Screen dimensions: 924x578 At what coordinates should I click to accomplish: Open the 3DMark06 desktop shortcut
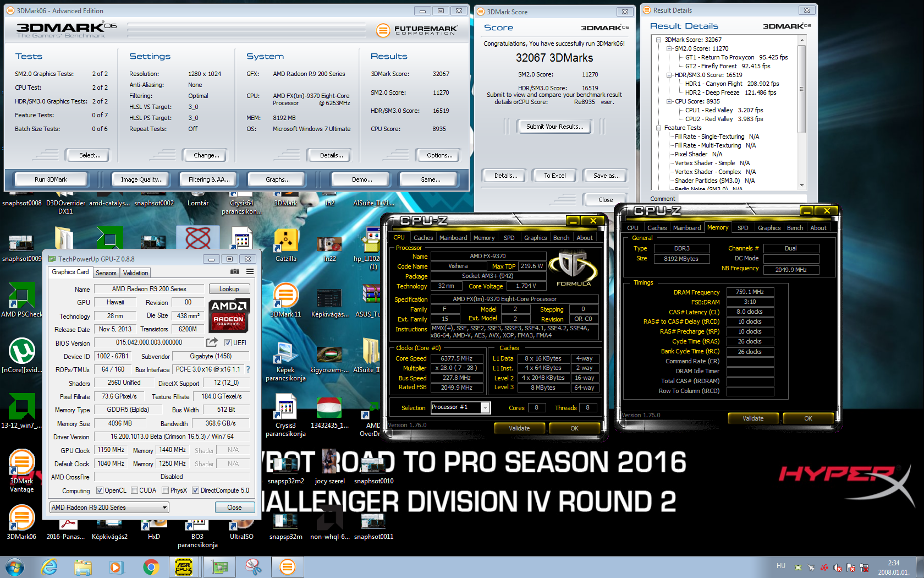pyautogui.click(x=22, y=523)
